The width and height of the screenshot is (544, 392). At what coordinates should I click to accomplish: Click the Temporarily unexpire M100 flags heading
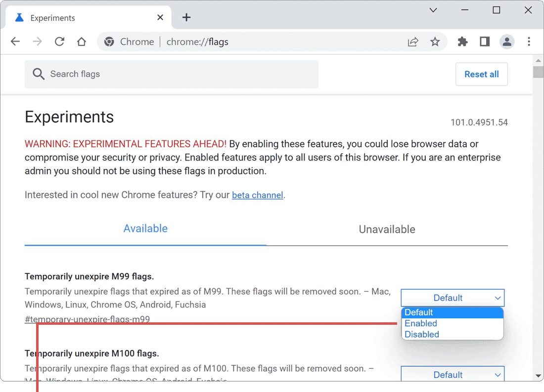91,353
